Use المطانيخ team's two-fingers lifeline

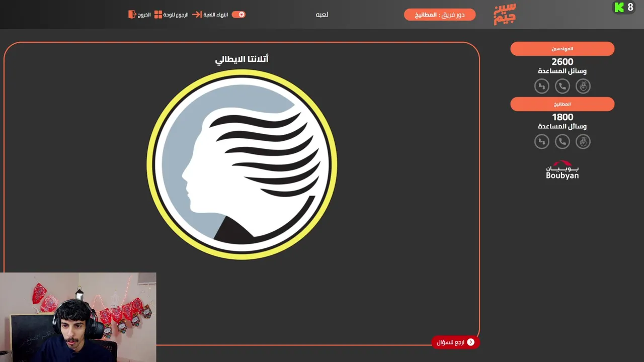point(583,142)
